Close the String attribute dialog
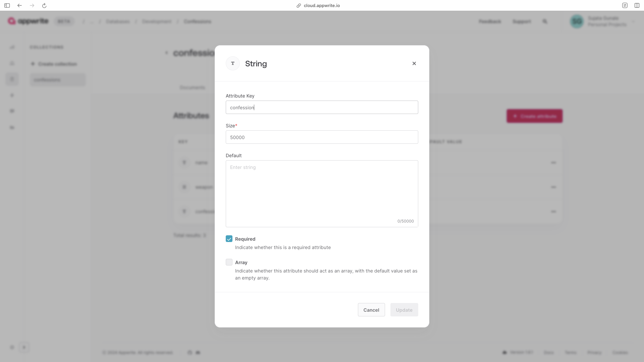644x362 pixels. [414, 63]
